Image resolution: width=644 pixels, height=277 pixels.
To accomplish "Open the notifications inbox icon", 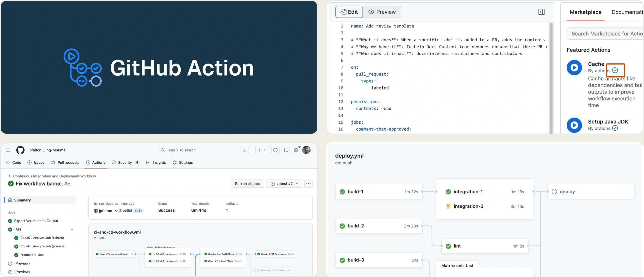I will pos(296,150).
